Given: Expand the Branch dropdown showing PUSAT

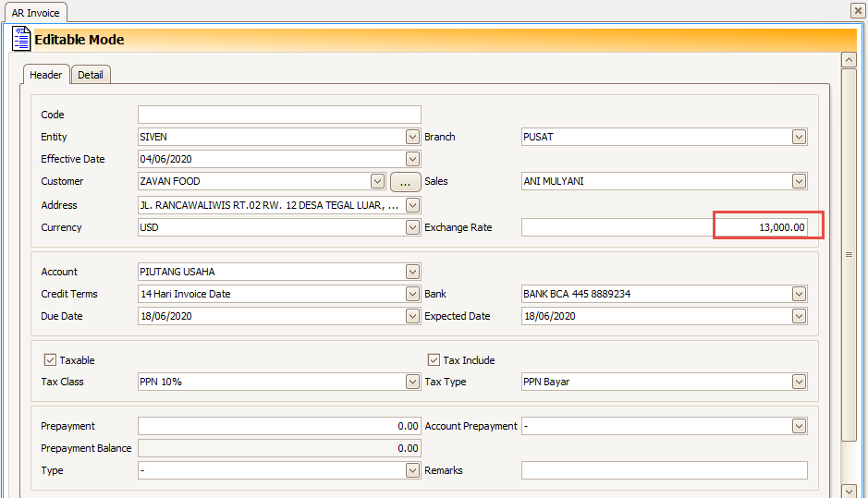Looking at the screenshot, I should 799,137.
